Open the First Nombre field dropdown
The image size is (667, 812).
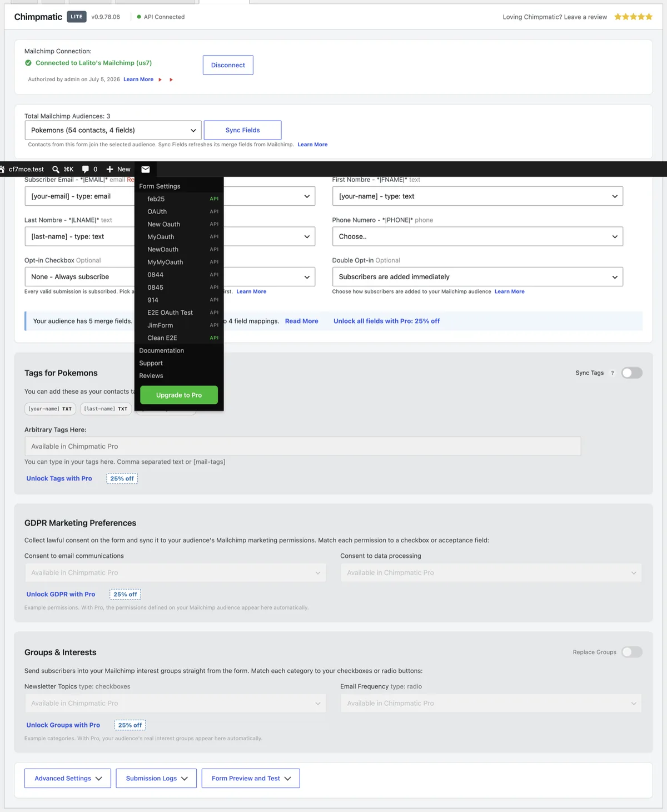[x=477, y=196]
